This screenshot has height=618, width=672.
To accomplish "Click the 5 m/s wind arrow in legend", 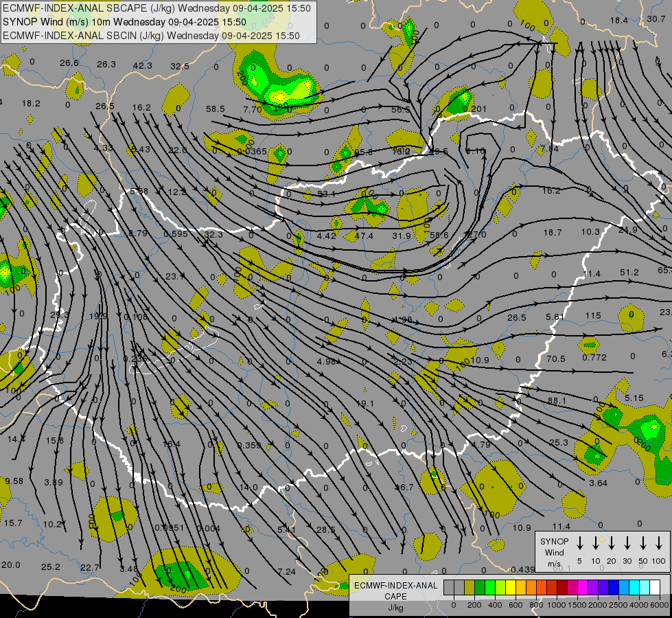I will coord(579,543).
